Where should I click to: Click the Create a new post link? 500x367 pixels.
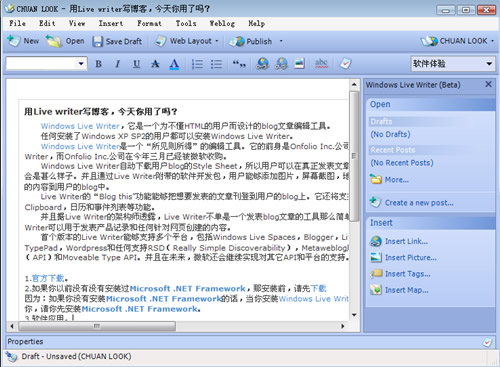point(419,203)
